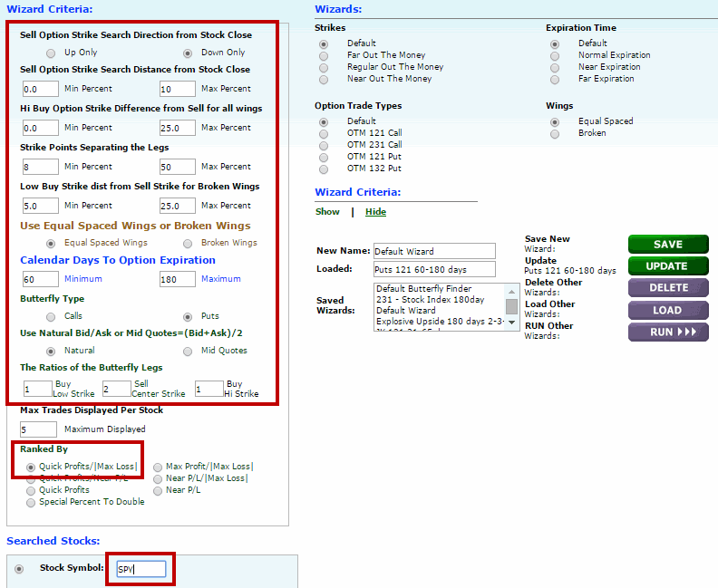Screen dimensions: 718x588
Task: Select Far Expiration time
Action: point(555,80)
